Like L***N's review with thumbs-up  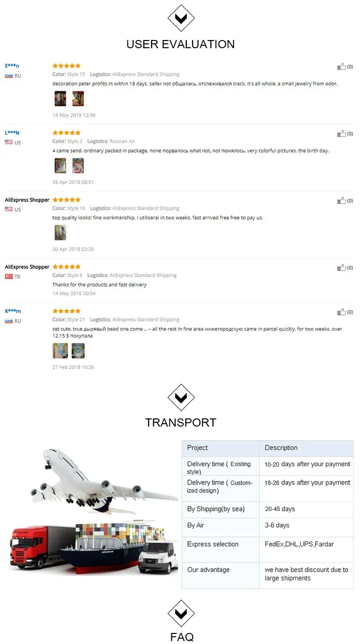(x=342, y=134)
